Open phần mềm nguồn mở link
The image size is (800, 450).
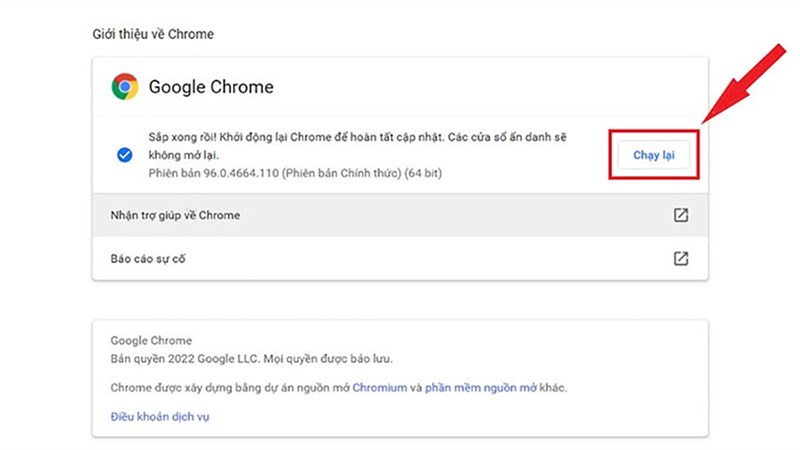481,388
